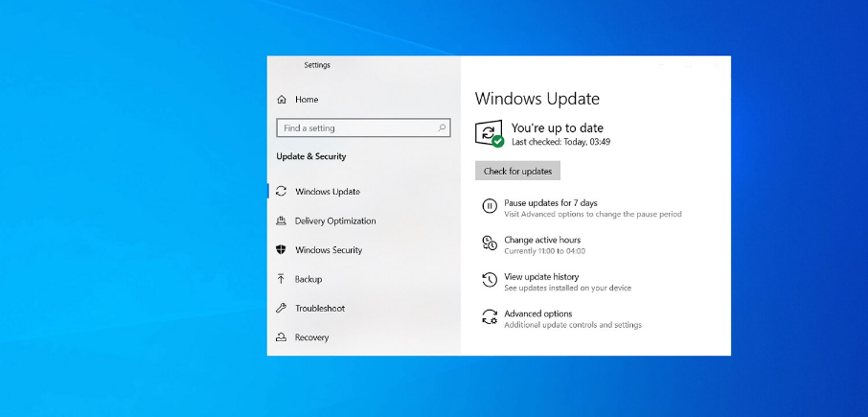Open Advanced options link text
Image resolution: width=868 pixels, height=417 pixels.
[x=538, y=313]
